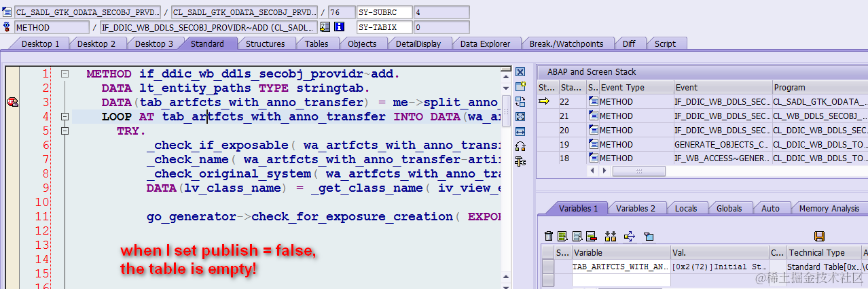
Task: Click the breakpoint stop icon at line 3
Action: point(12,102)
